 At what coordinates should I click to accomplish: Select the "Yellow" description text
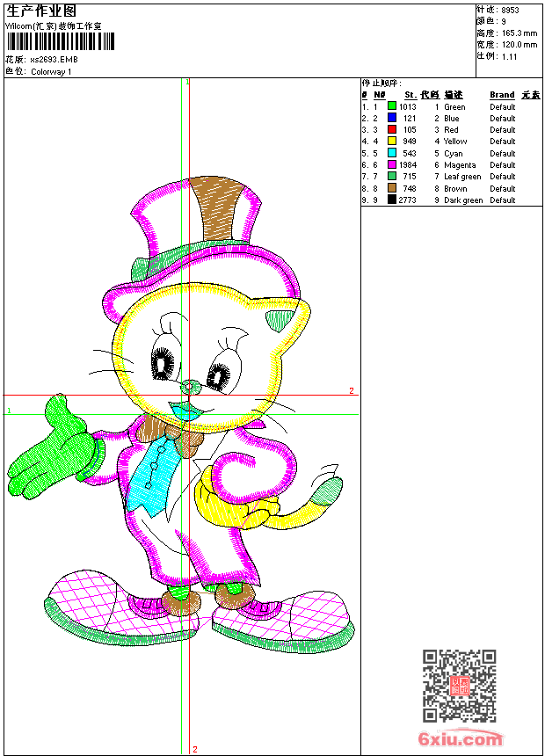(x=455, y=142)
